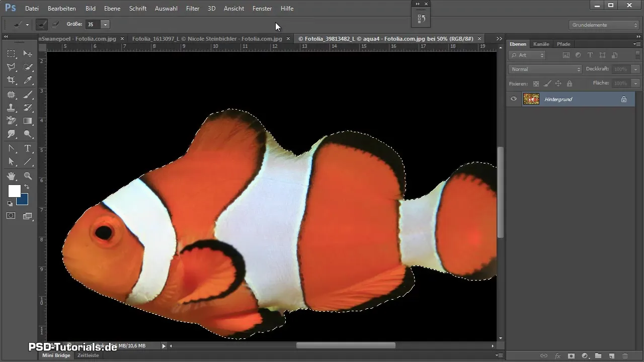This screenshot has height=362, width=644.
Task: Filter layers by adjustment layers
Action: (x=578, y=55)
